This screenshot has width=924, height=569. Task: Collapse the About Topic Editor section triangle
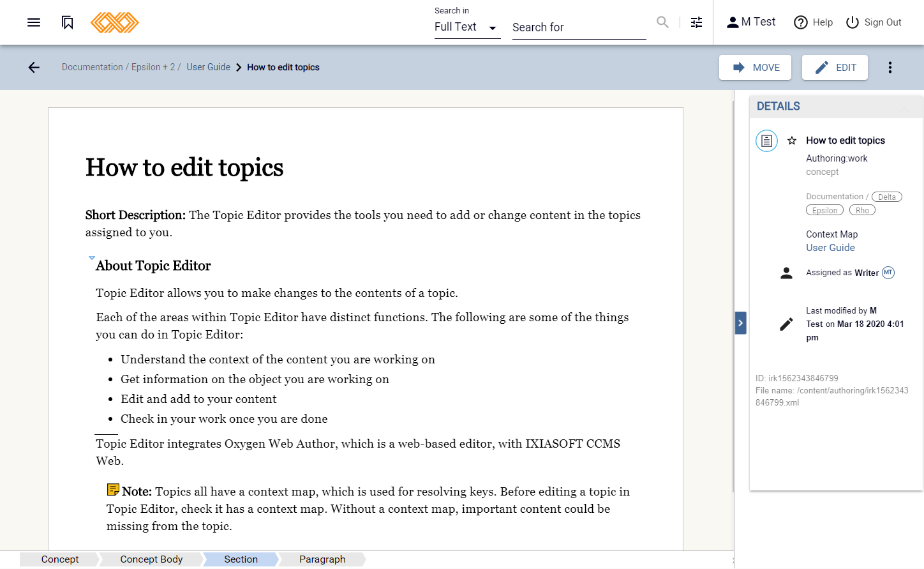pos(91,258)
